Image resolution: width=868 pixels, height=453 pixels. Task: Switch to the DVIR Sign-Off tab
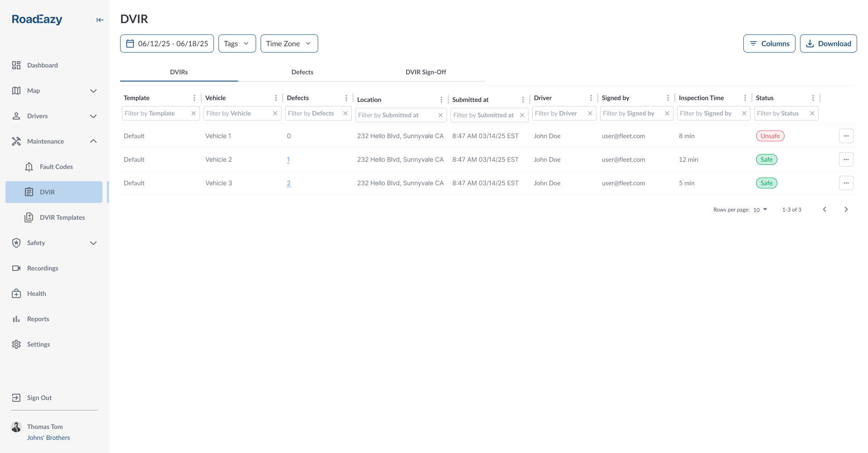[425, 72]
